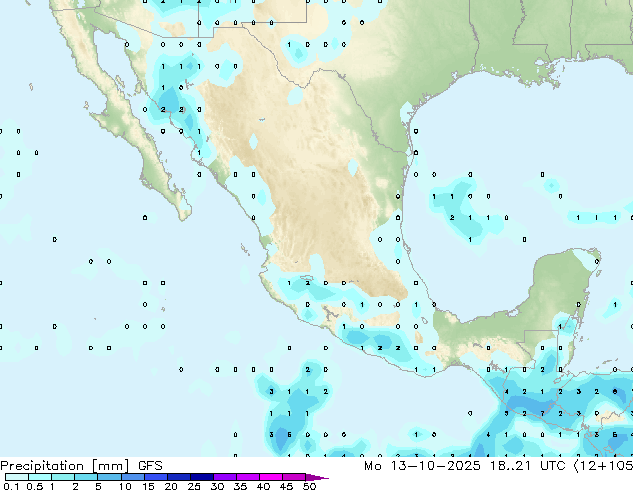Click the '40' legend scale label
The width and height of the screenshot is (634, 490).
(x=263, y=486)
